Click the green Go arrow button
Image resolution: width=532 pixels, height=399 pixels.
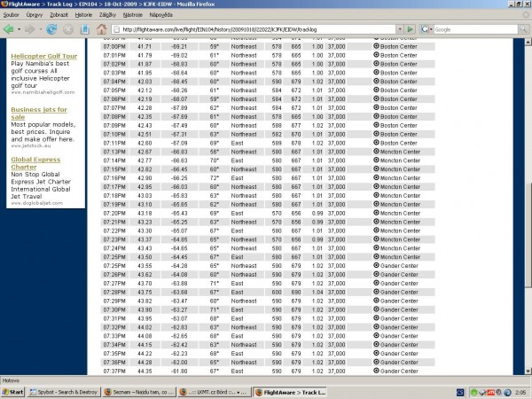click(x=410, y=29)
